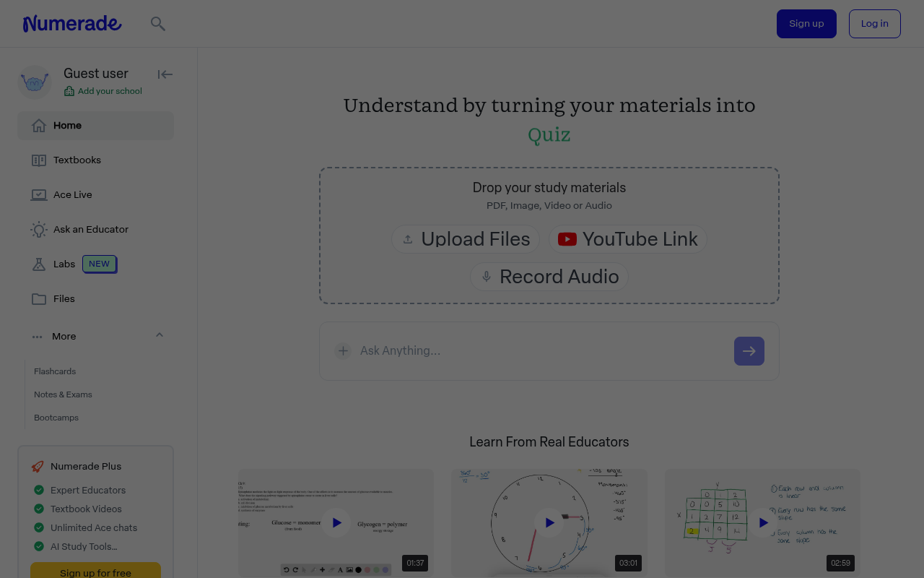
Task: Open Flashcards link
Action: 55,371
